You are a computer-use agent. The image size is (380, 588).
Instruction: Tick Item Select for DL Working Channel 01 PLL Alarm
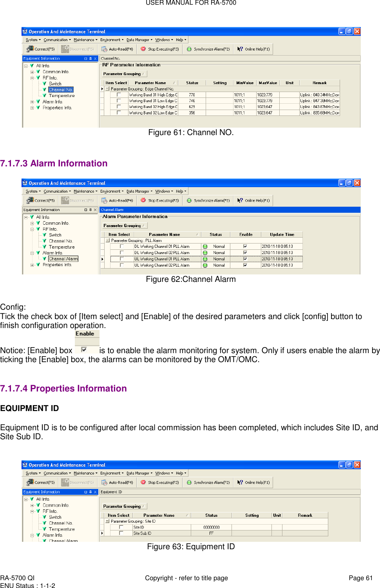[122, 247]
